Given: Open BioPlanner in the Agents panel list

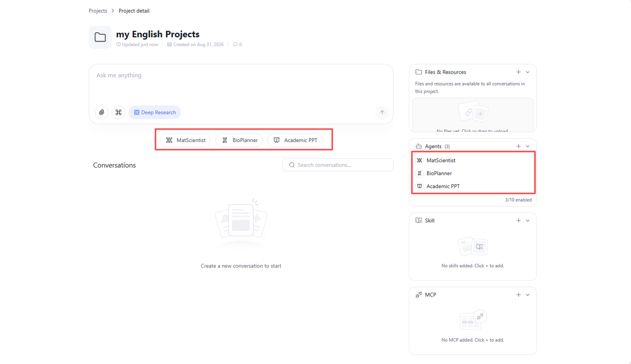Looking at the screenshot, I should click(x=473, y=173).
